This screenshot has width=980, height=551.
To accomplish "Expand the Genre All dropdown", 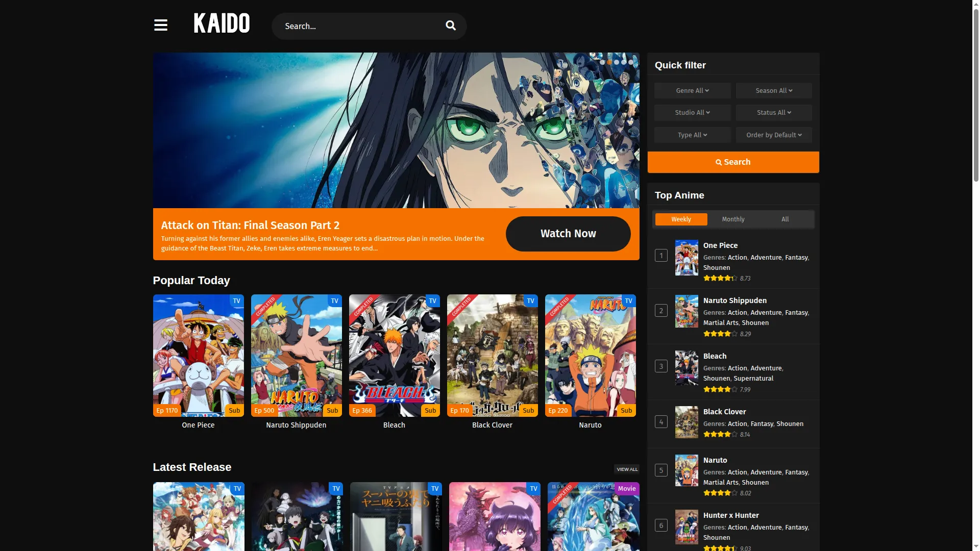I will pyautogui.click(x=693, y=91).
